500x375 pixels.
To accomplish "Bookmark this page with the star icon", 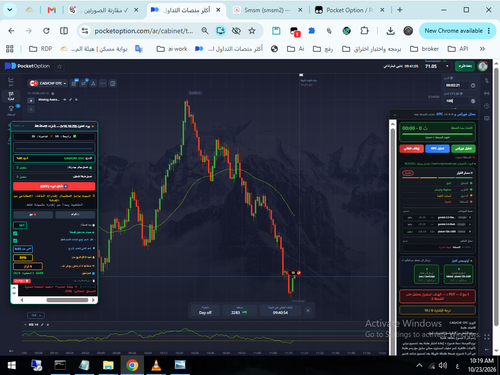I will tap(252, 31).
